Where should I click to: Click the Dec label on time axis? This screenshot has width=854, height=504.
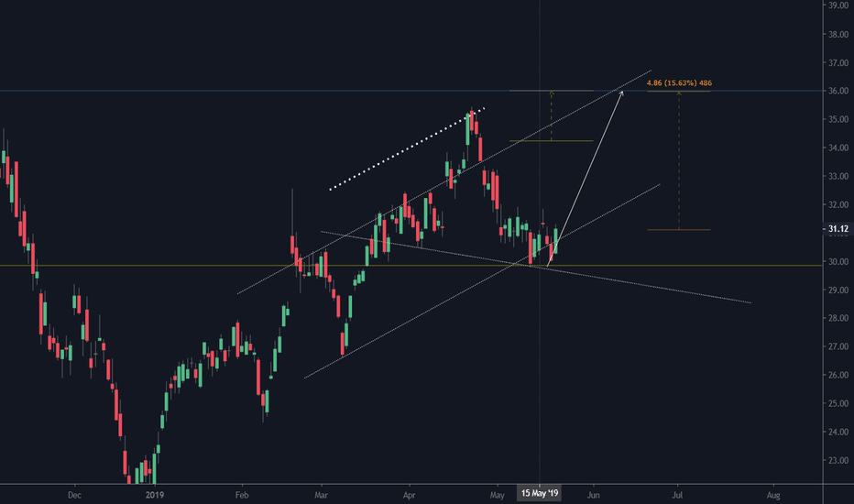74,495
